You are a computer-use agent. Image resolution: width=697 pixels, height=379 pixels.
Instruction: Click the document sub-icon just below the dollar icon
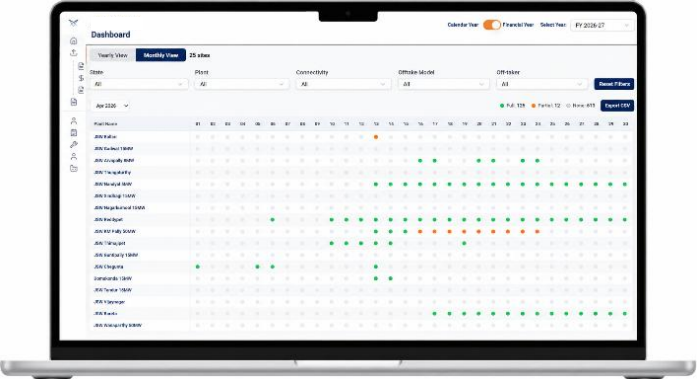[81, 90]
